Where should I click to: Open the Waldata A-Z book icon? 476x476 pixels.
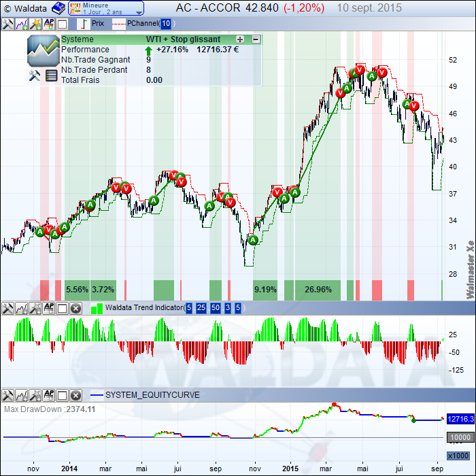pyautogui.click(x=58, y=8)
